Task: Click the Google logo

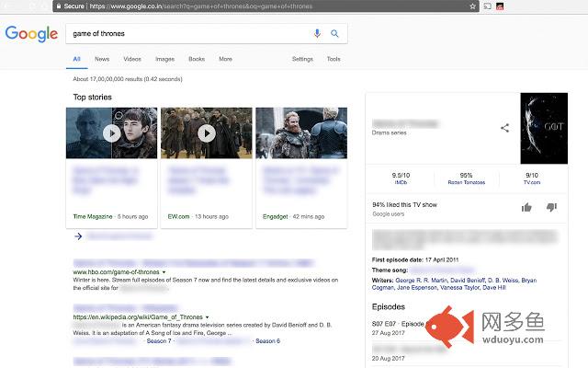Action: tap(31, 34)
